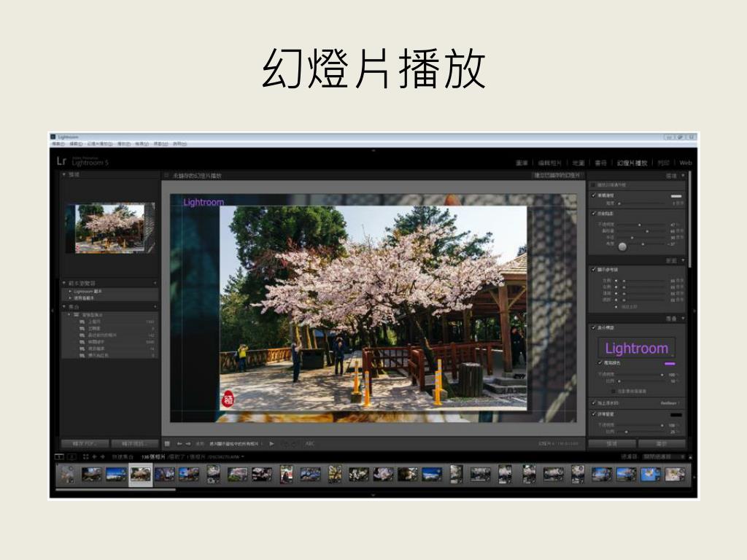Screen dimensions: 747x560
Task: Switch to the Web module tab
Action: pos(686,163)
